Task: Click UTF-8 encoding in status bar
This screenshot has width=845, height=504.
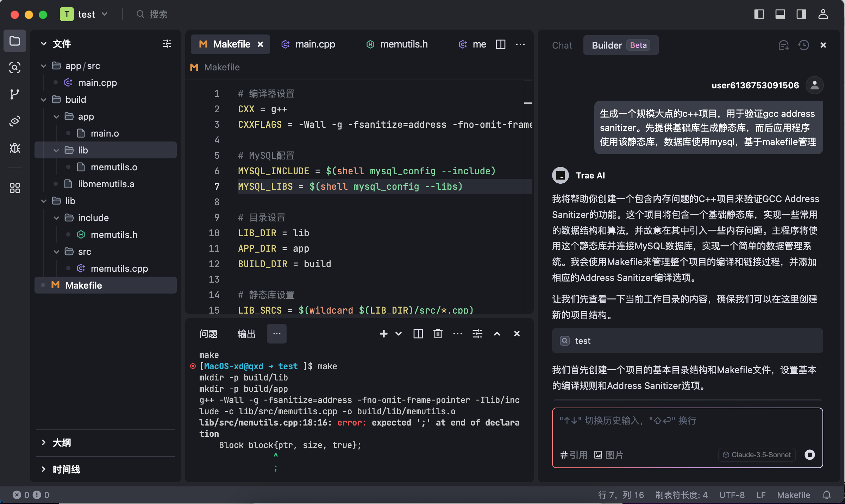Action: 732,495
